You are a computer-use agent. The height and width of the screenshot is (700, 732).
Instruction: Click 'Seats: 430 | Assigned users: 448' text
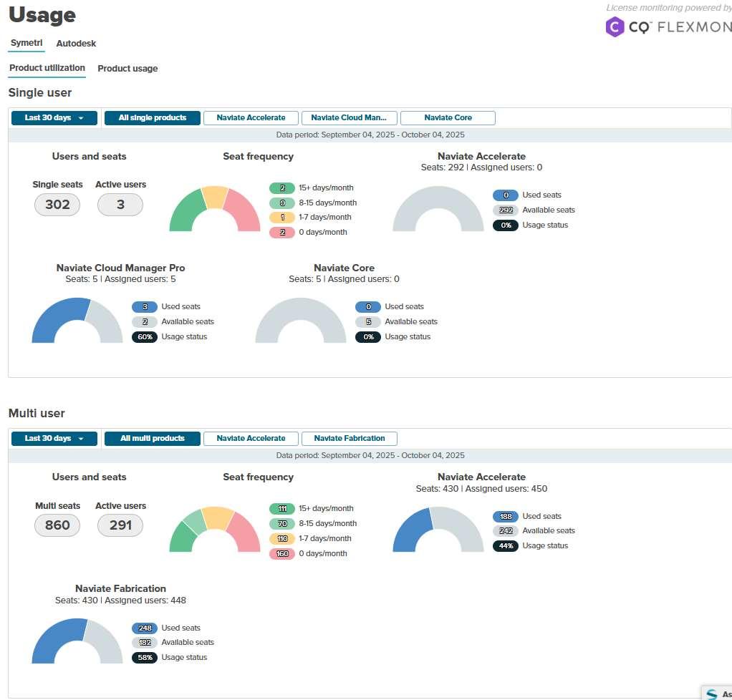(x=120, y=601)
